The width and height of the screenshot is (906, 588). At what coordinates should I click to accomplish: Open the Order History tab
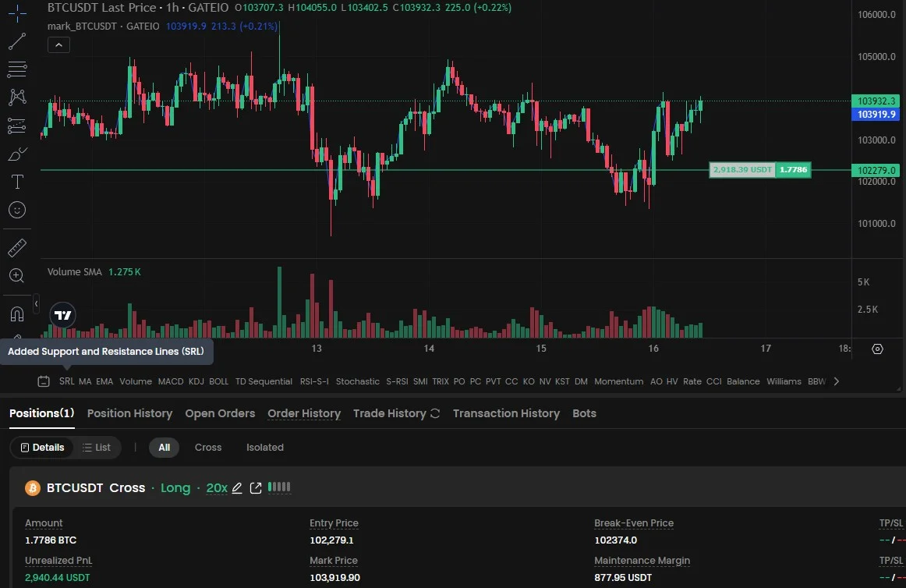[x=304, y=413]
